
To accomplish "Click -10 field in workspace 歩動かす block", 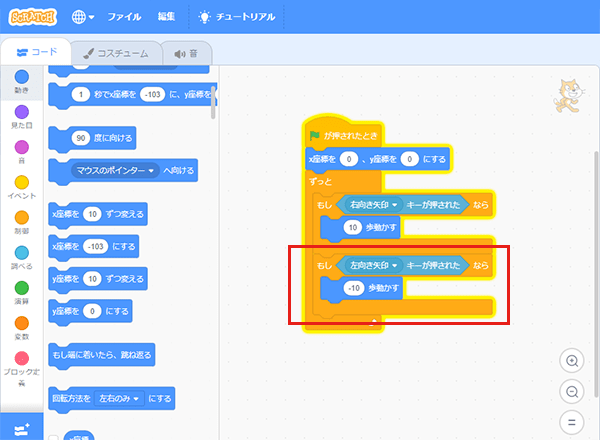I will click(354, 288).
